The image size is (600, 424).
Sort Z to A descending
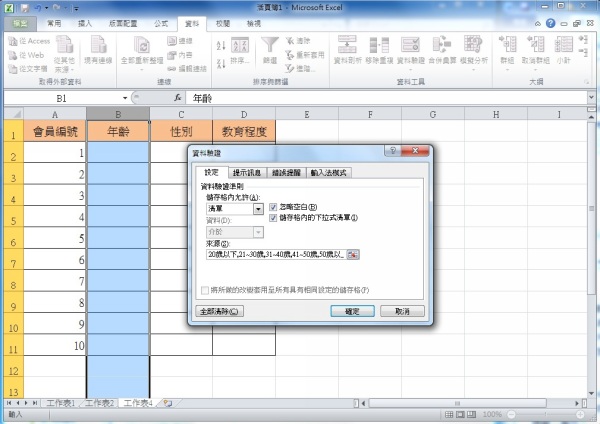point(221,64)
